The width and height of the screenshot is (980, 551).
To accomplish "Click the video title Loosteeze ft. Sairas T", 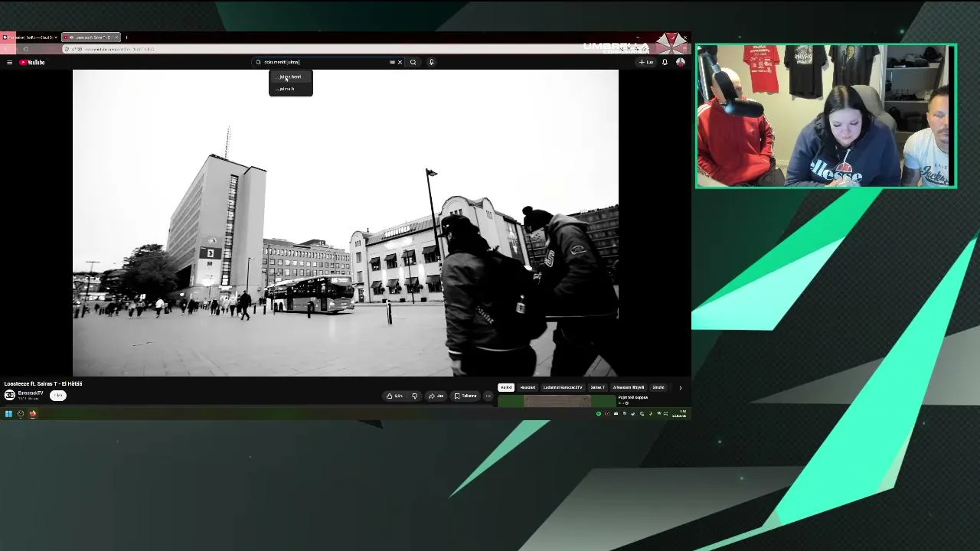I will click(x=43, y=383).
